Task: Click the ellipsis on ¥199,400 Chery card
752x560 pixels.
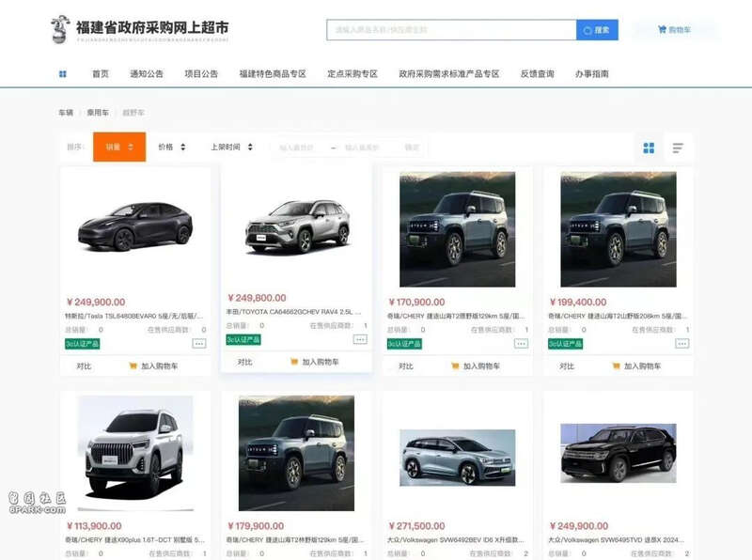Action: pos(681,344)
